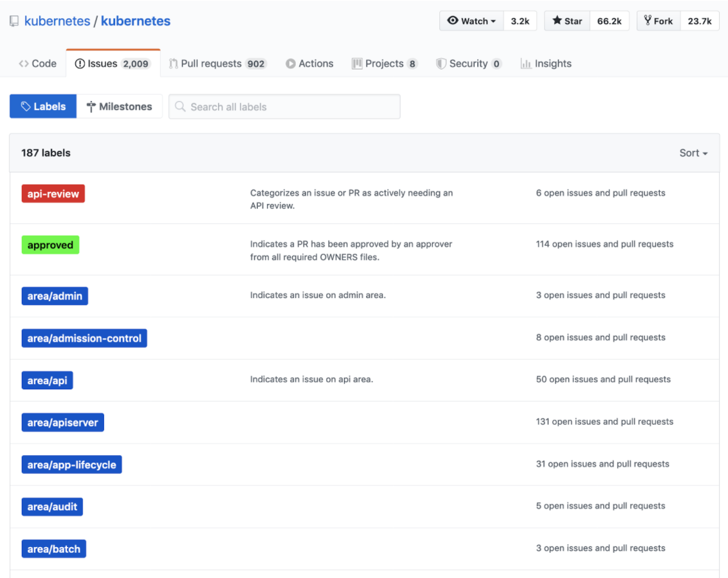Click the Watch eye icon

(x=453, y=21)
